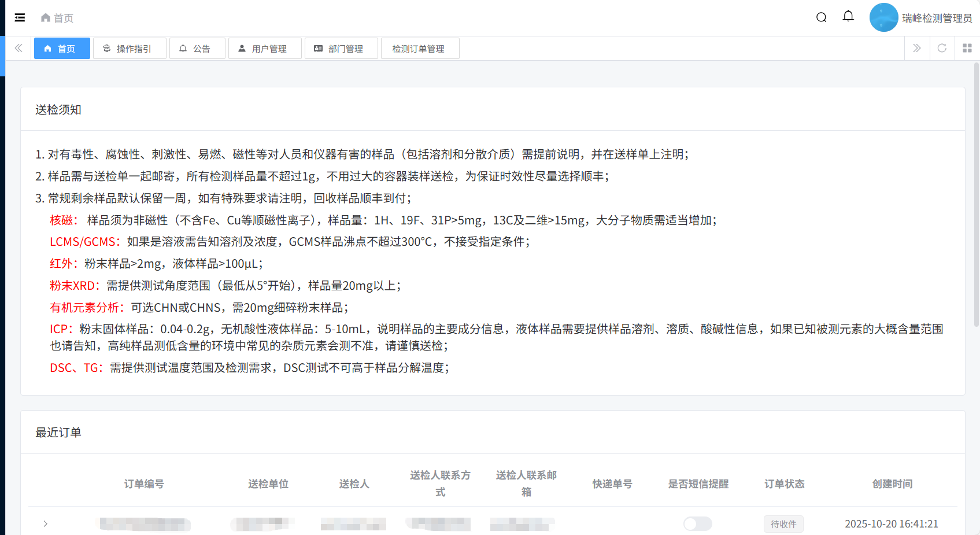Open the notification bell
This screenshot has width=980, height=535.
point(848,17)
